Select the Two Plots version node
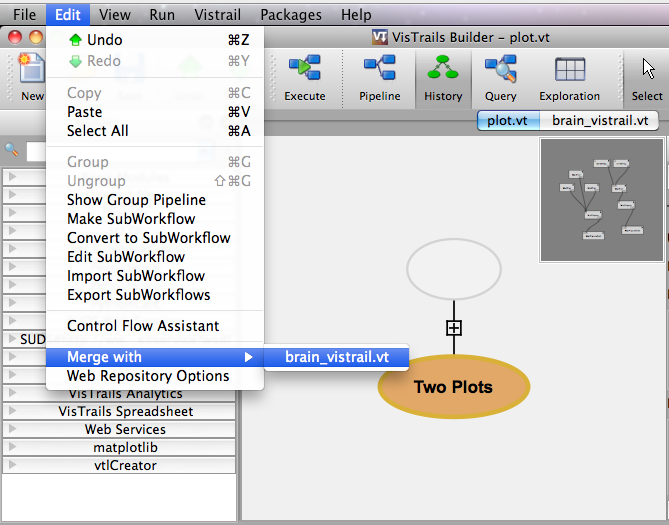The width and height of the screenshot is (669, 525). click(453, 387)
